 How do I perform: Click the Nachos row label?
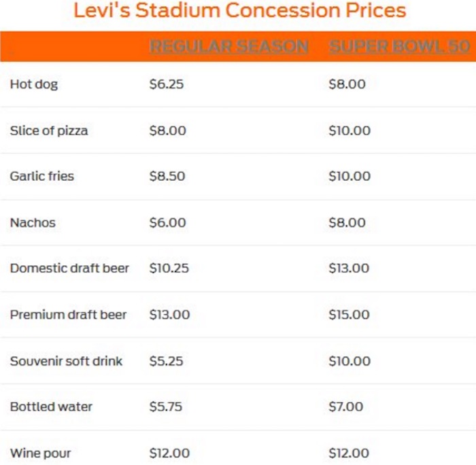pyautogui.click(x=33, y=222)
